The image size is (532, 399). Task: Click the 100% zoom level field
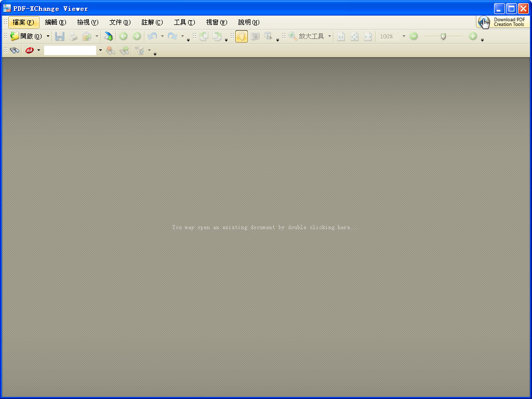click(x=389, y=36)
